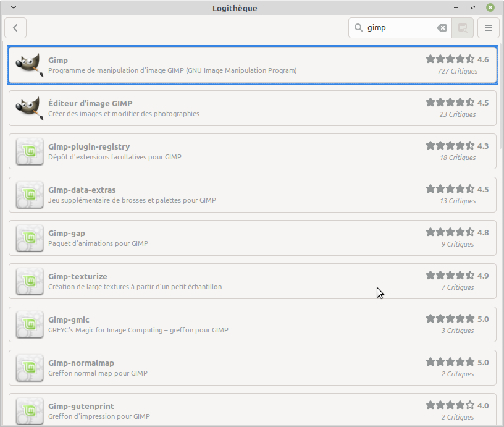Image resolution: width=504 pixels, height=427 pixels.
Task: Click the Gimp-gmic package icon
Action: (x=30, y=324)
